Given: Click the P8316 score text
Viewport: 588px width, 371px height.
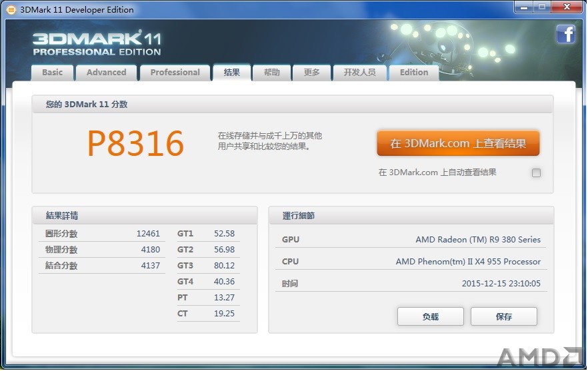Looking at the screenshot, I should click(135, 143).
